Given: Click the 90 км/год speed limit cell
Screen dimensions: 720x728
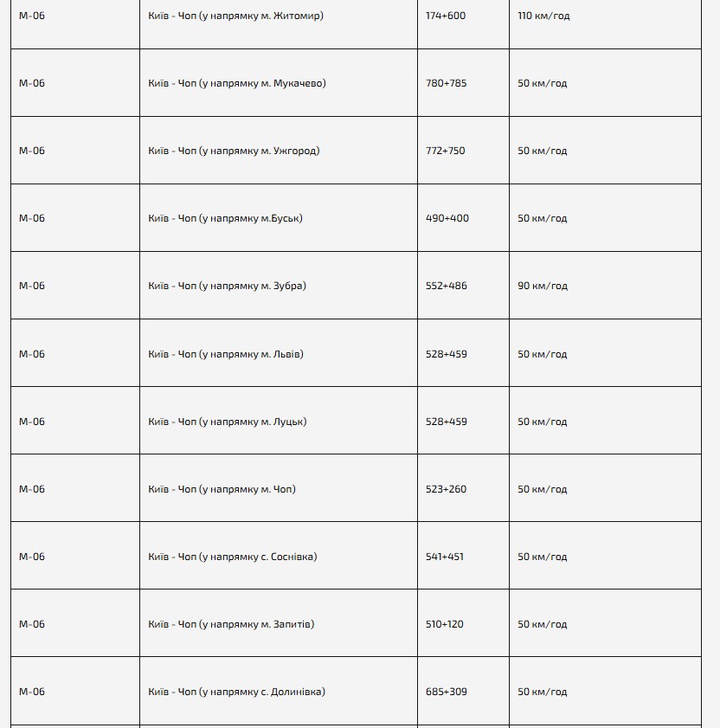Looking at the screenshot, I should tap(543, 286).
